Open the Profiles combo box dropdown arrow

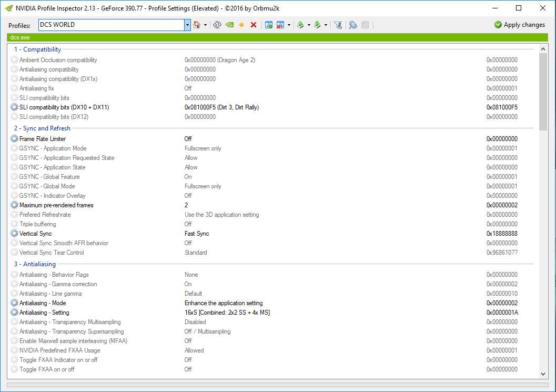point(187,25)
